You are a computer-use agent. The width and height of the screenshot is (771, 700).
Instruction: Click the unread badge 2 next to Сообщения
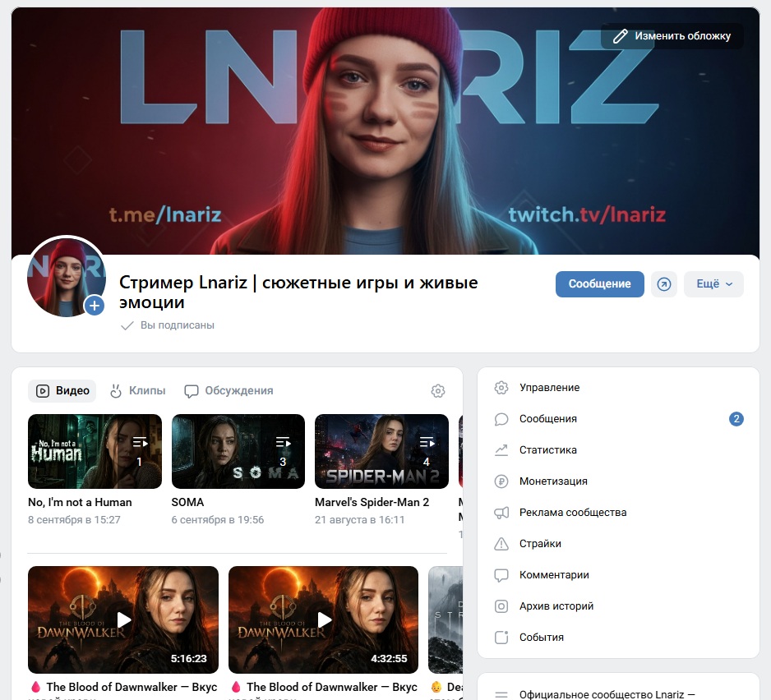pyautogui.click(x=736, y=419)
